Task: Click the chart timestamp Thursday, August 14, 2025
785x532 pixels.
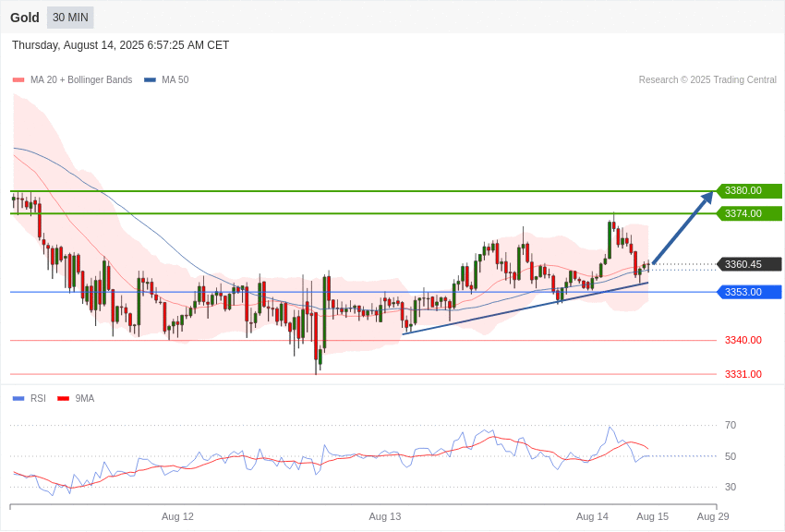Action: click(120, 45)
